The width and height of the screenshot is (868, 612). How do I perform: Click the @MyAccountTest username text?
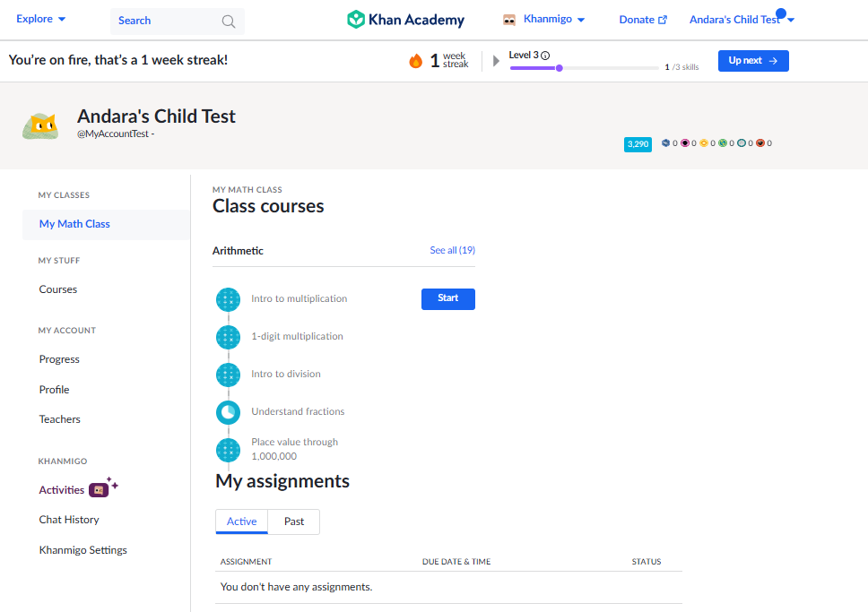(113, 134)
